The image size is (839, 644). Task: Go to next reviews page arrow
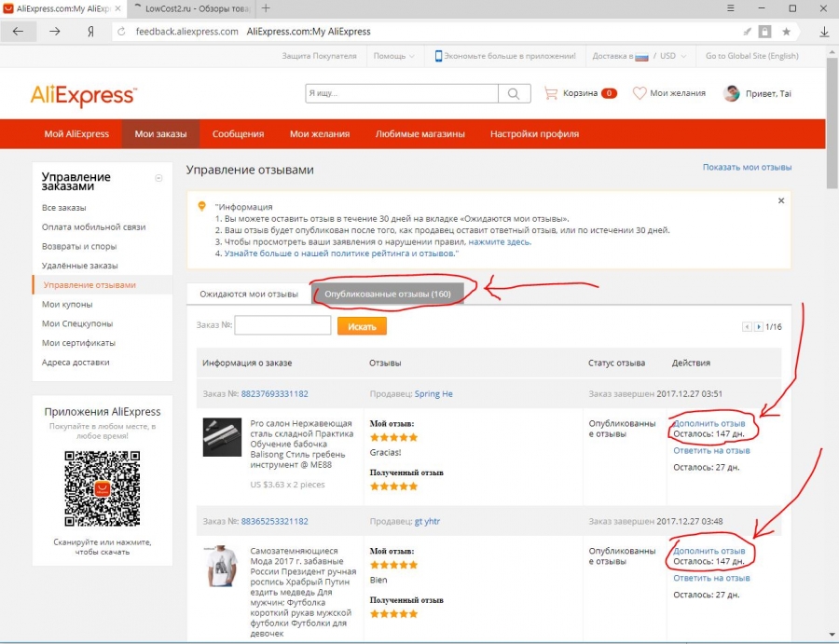pos(759,327)
